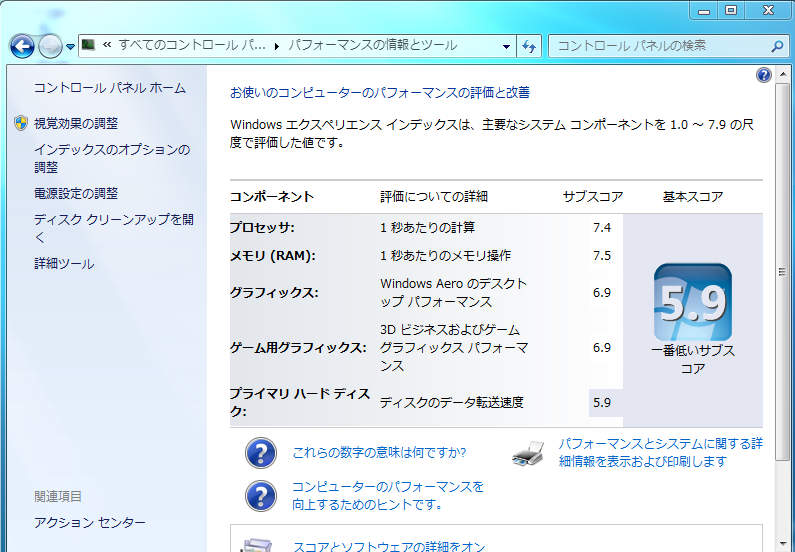Click ディスクのデータ転送速度 description
This screenshot has width=795, height=552.
(452, 402)
